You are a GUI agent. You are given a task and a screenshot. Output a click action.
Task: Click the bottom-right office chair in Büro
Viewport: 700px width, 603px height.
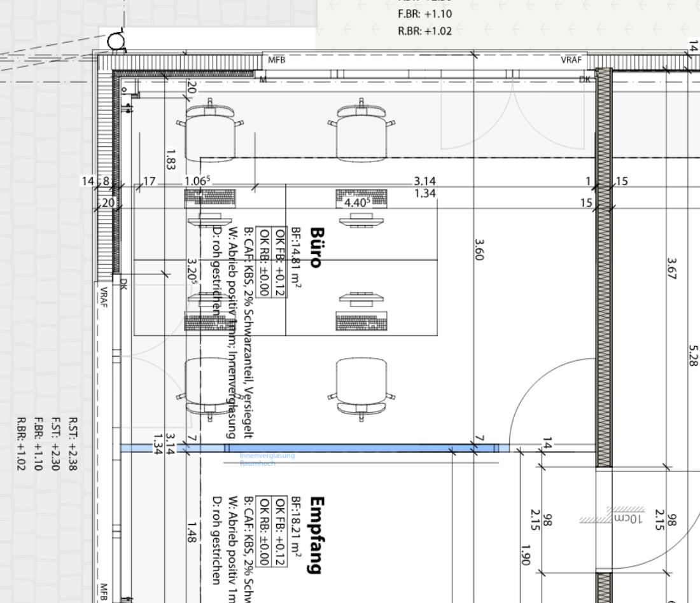tap(361, 387)
